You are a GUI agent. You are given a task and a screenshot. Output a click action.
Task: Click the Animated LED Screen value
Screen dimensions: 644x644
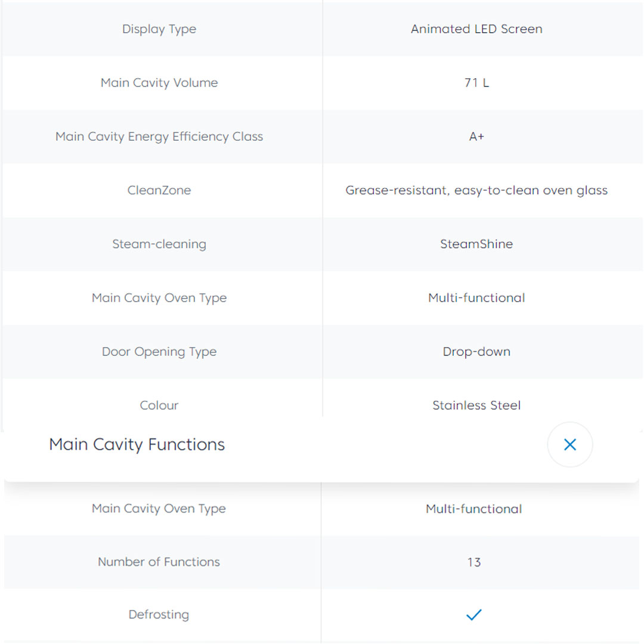[x=476, y=29]
